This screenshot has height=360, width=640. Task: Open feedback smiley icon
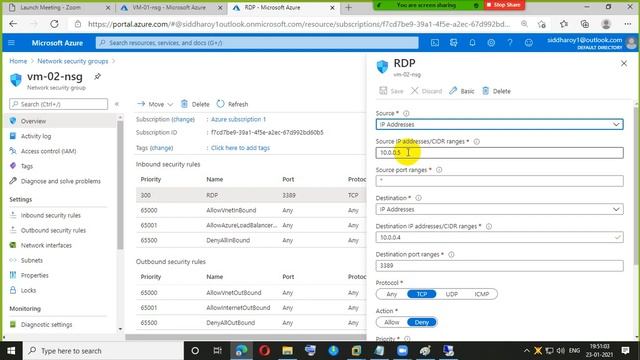pos(529,43)
